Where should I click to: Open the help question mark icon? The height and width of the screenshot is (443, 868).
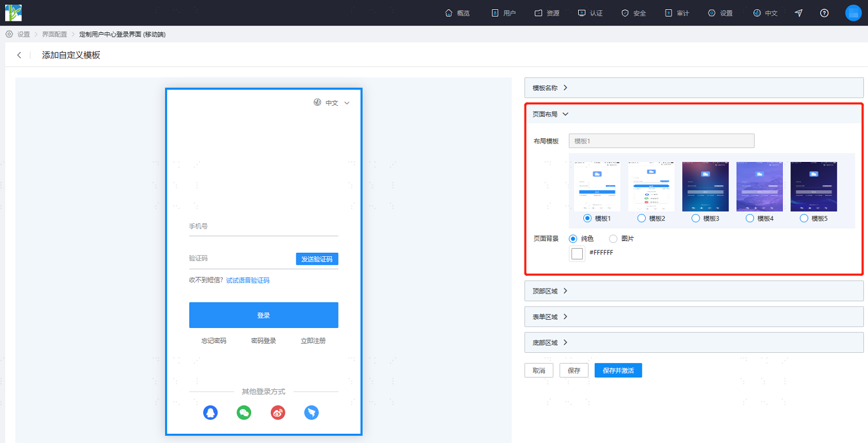click(825, 13)
